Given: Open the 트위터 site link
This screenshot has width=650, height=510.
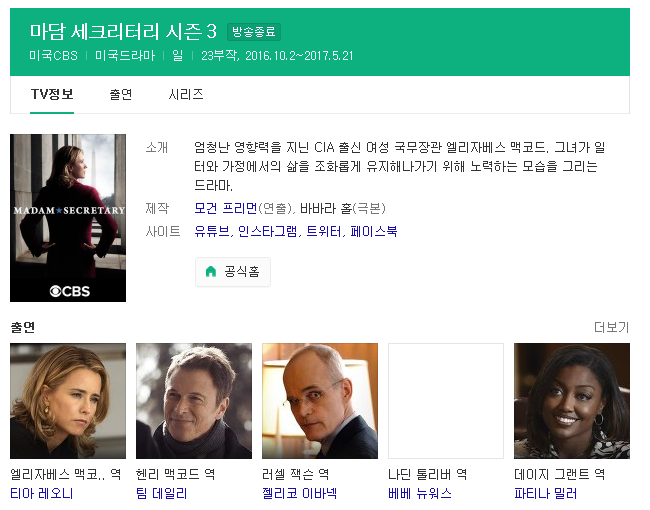Looking at the screenshot, I should click(x=324, y=231).
